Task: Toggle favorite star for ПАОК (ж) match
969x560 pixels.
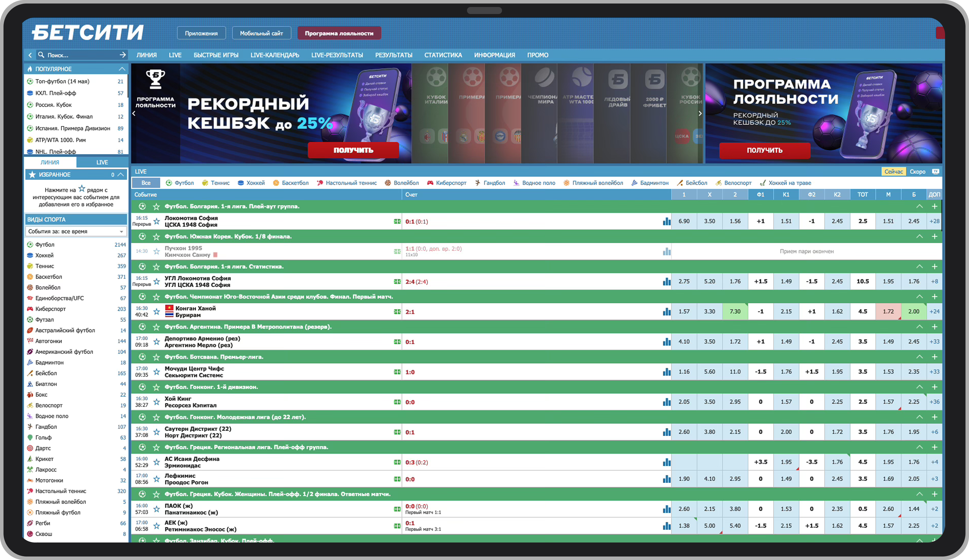Action: (156, 509)
